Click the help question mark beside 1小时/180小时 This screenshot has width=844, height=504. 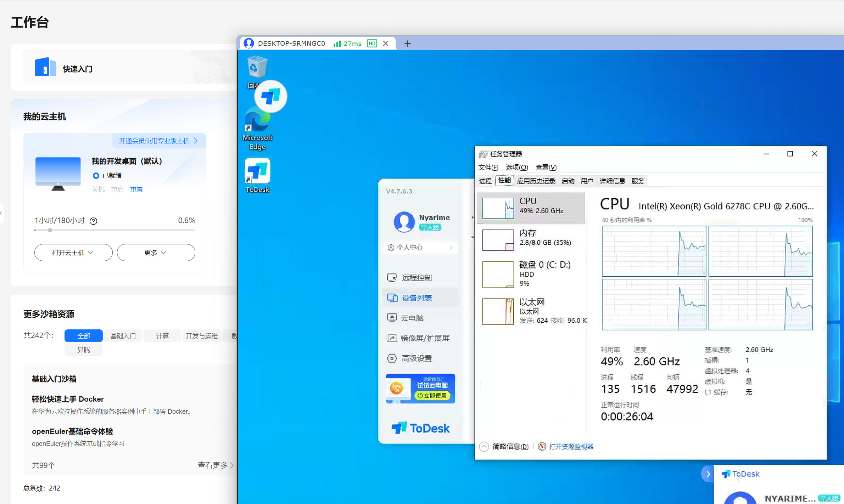(93, 221)
